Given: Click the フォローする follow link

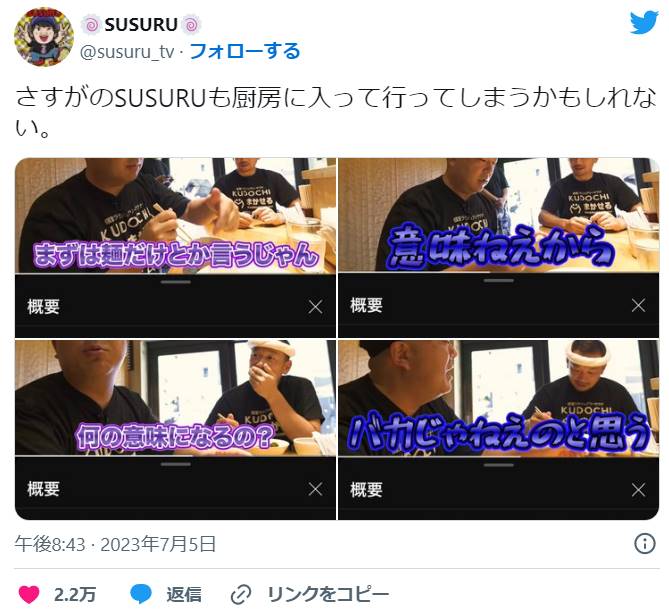Looking at the screenshot, I should point(245,51).
